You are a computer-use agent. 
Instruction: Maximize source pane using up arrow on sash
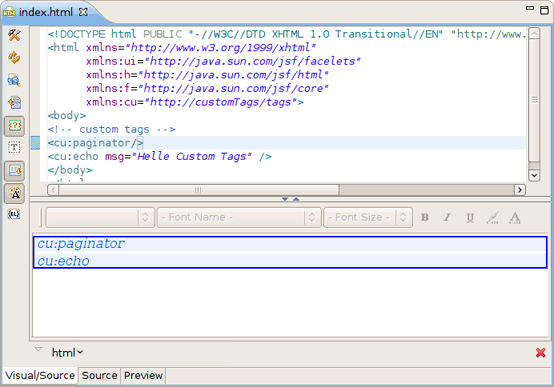point(296,199)
